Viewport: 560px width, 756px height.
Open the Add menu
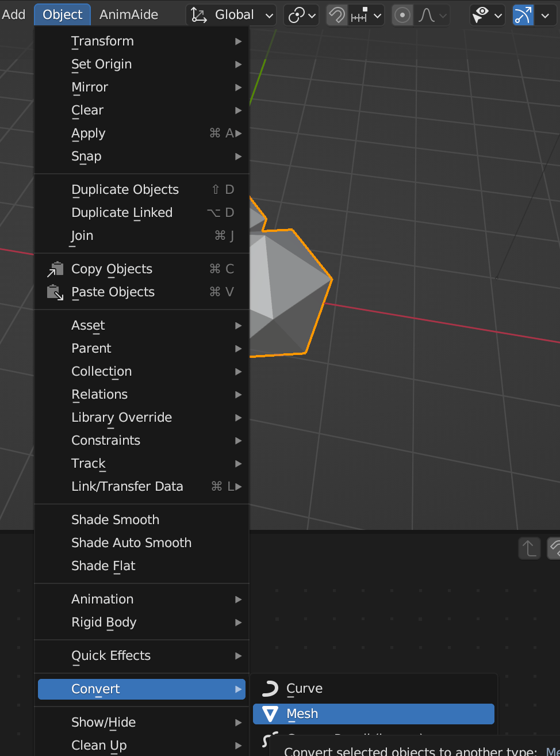point(14,14)
